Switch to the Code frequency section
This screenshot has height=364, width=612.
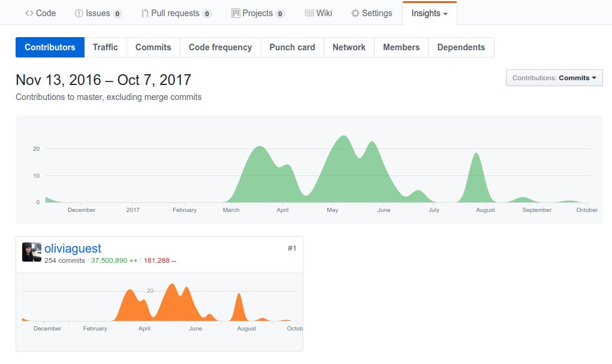(220, 47)
